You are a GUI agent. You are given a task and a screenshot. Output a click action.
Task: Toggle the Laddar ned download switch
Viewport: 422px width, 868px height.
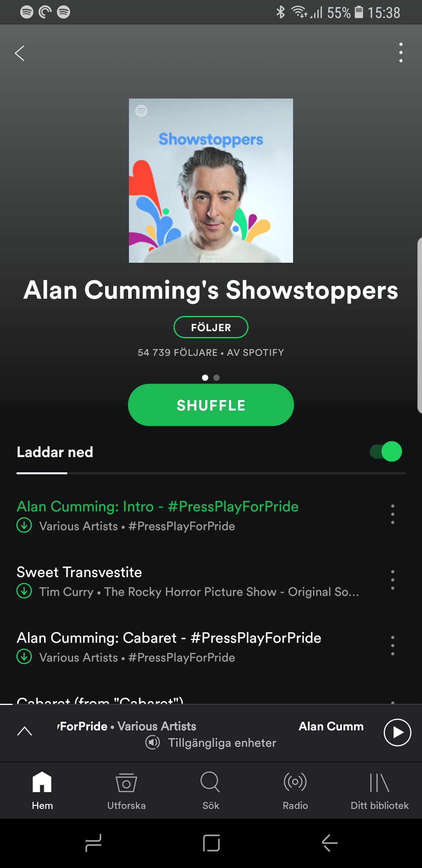[x=386, y=452]
